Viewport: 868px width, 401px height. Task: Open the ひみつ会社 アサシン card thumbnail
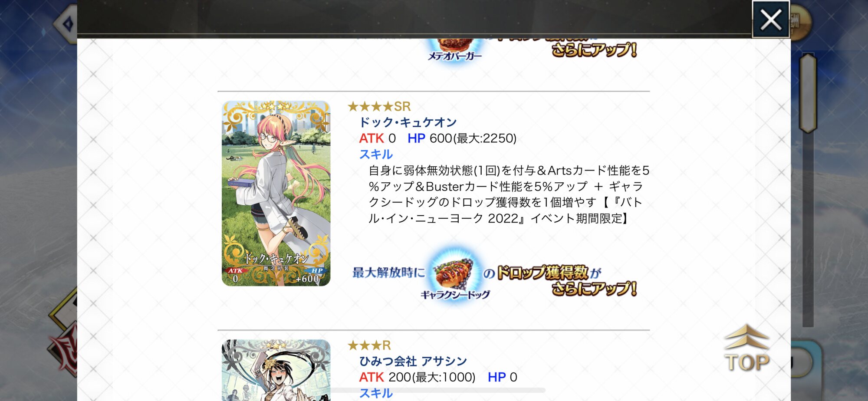pos(276,370)
